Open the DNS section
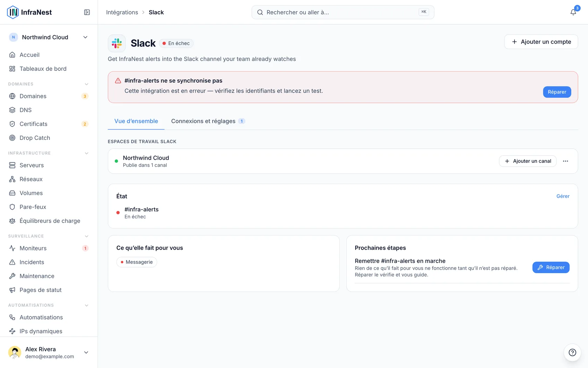Image resolution: width=588 pixels, height=368 pixels. click(49, 110)
